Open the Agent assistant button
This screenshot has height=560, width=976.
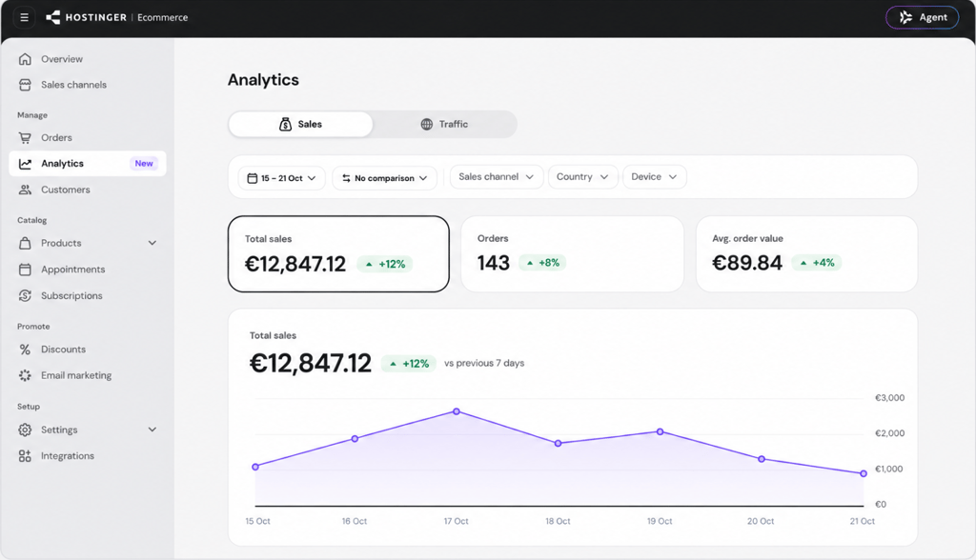[923, 17]
